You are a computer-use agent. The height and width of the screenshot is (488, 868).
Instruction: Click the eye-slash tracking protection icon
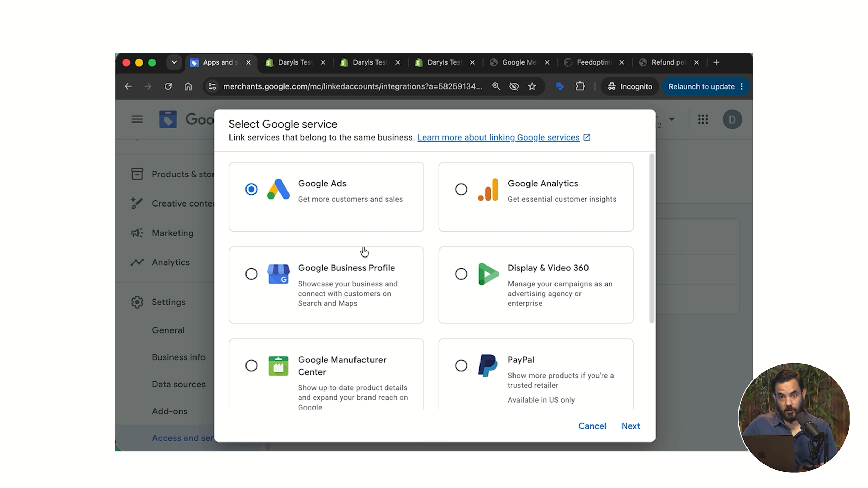(514, 86)
